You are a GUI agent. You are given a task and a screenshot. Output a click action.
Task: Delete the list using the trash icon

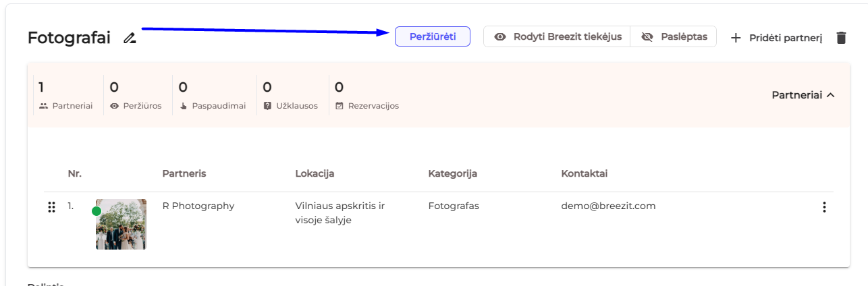[x=841, y=38]
